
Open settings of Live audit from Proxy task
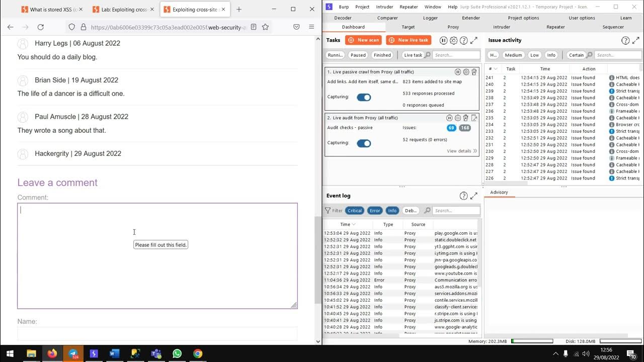458,118
